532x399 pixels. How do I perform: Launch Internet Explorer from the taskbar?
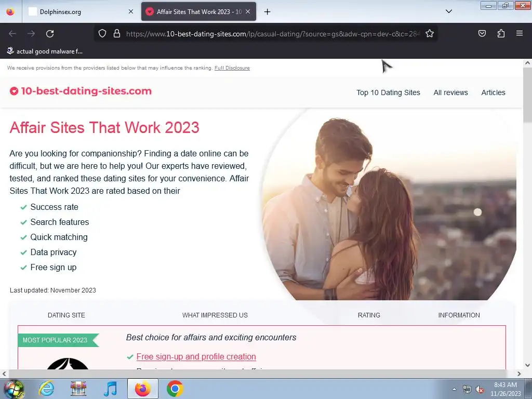(x=46, y=389)
